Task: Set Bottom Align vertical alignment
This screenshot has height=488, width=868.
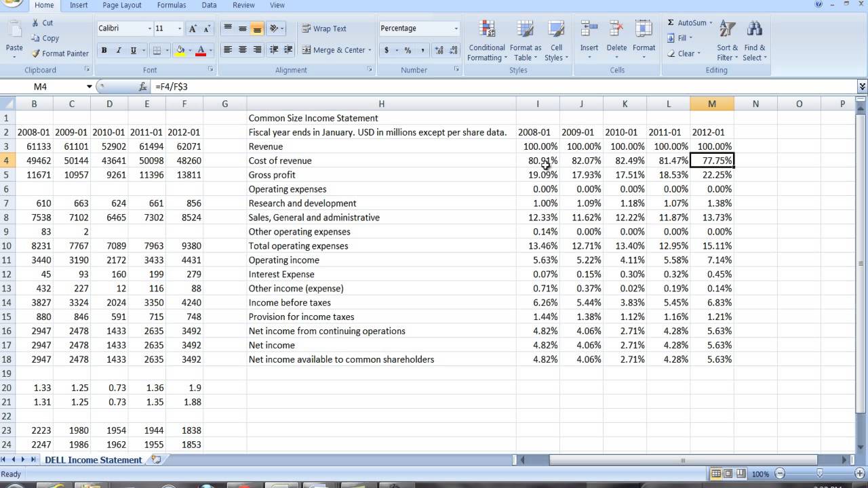Action: click(x=257, y=28)
